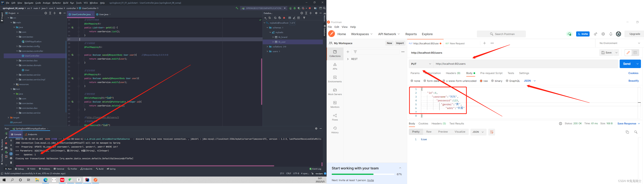Switch to GET New Request tab in Postman
Screen dimensions: 644x184
pos(455,43)
